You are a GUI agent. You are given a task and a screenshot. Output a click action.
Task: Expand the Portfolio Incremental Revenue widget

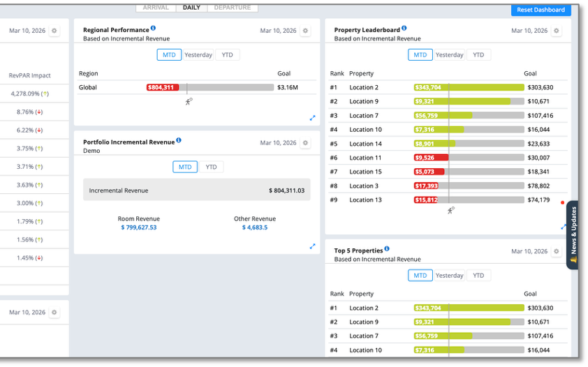tap(312, 246)
